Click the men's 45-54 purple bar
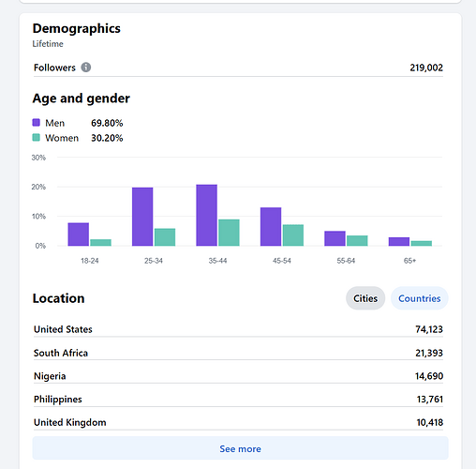 271,227
